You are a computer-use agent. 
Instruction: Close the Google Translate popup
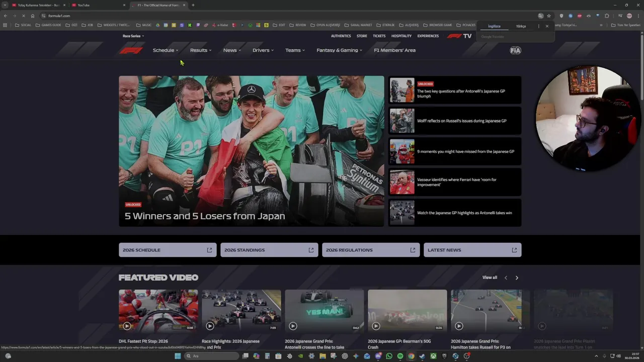click(x=547, y=26)
